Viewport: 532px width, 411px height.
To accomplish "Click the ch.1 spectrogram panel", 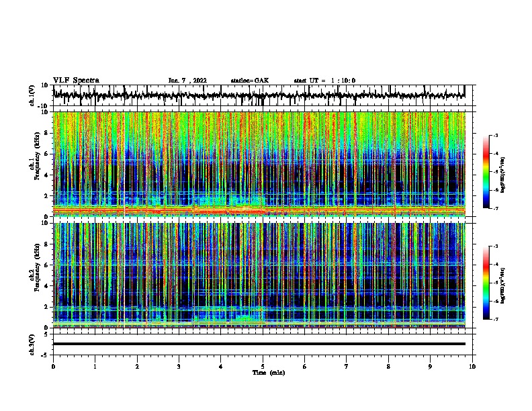I will click(259, 164).
